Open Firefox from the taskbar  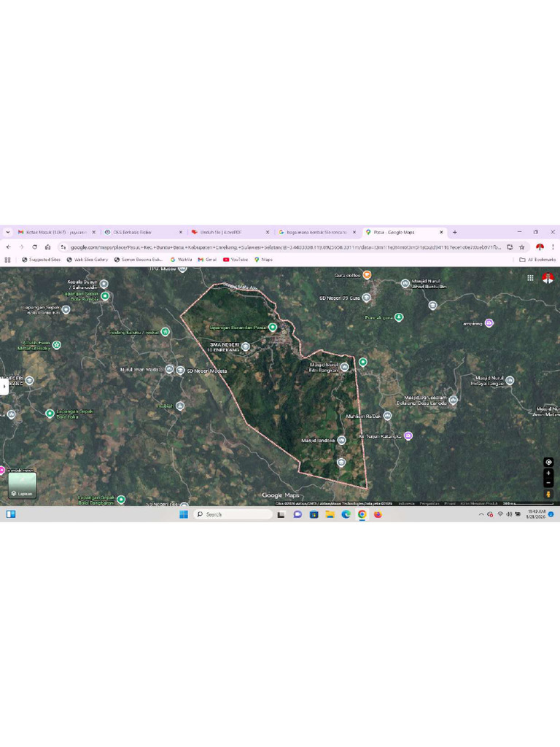tap(378, 514)
